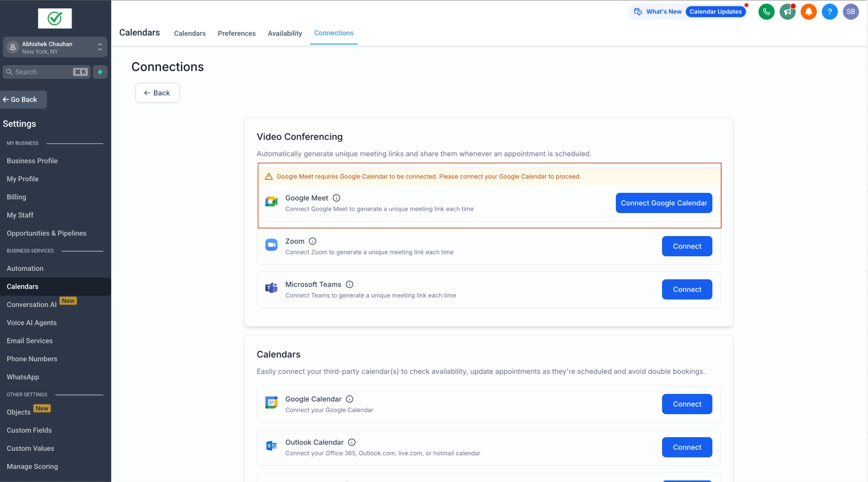Image resolution: width=868 pixels, height=482 pixels.
Task: Click the Google Meet logo icon
Action: tap(271, 202)
